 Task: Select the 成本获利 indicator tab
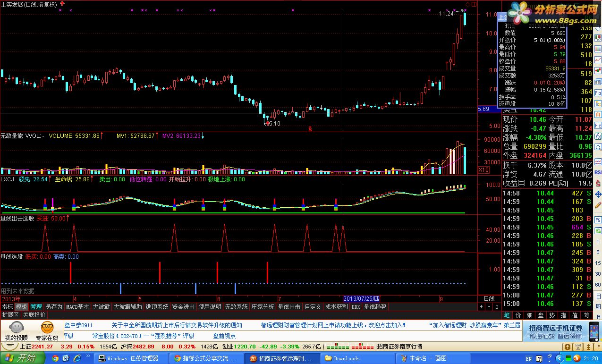336,307
